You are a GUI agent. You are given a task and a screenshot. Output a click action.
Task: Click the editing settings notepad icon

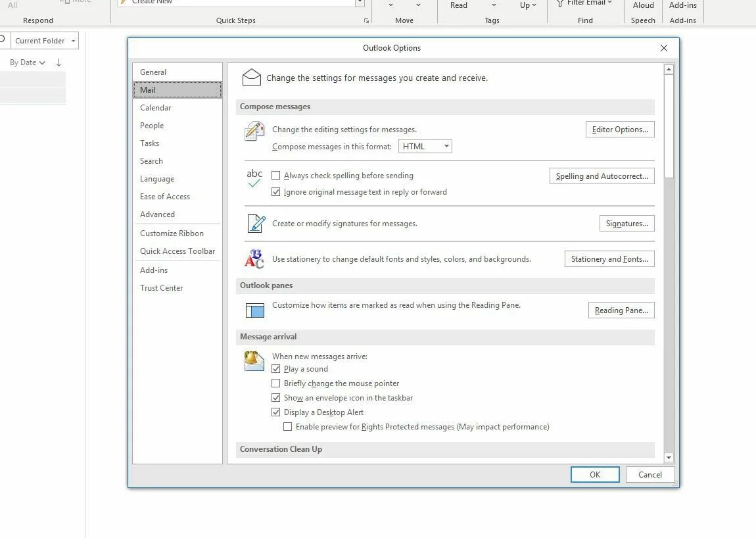254,131
